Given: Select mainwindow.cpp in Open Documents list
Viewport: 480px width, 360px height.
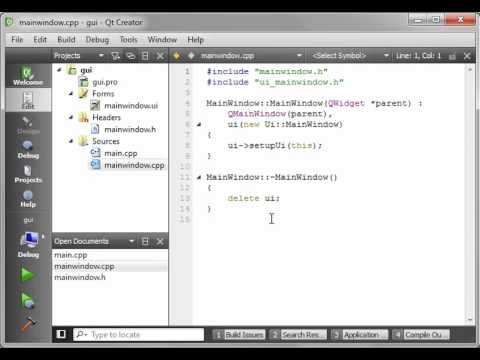Looking at the screenshot, I should [110, 266].
